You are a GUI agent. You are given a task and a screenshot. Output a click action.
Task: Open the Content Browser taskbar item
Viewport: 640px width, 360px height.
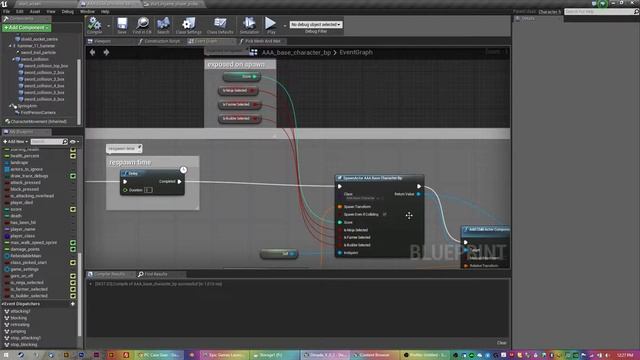tap(372, 355)
